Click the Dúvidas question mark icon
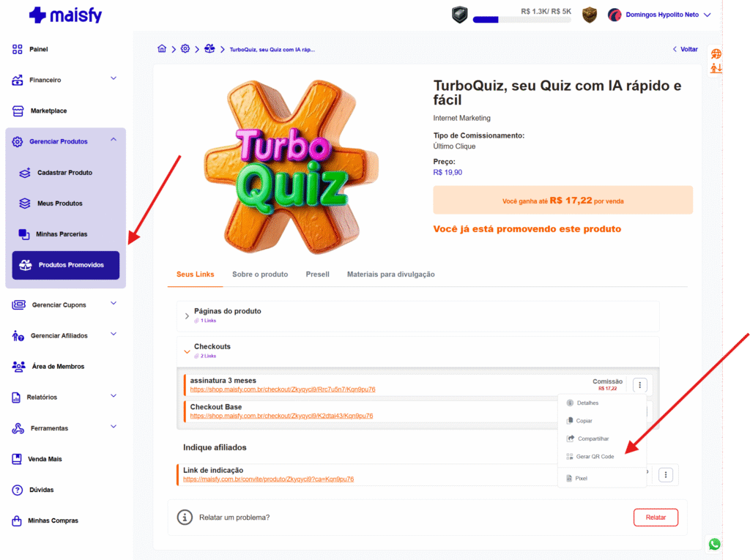The width and height of the screenshot is (750, 560). [x=18, y=490]
